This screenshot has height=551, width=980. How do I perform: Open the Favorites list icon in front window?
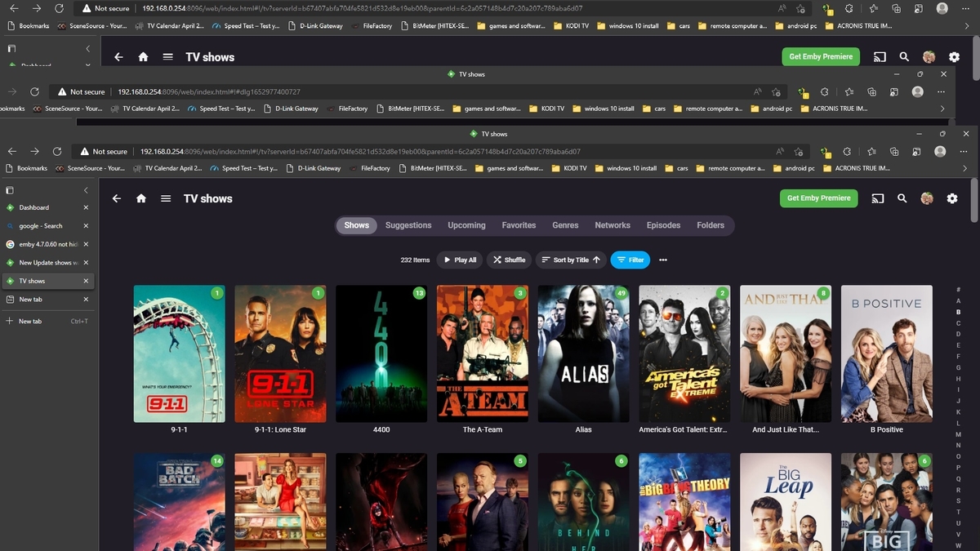(x=871, y=151)
